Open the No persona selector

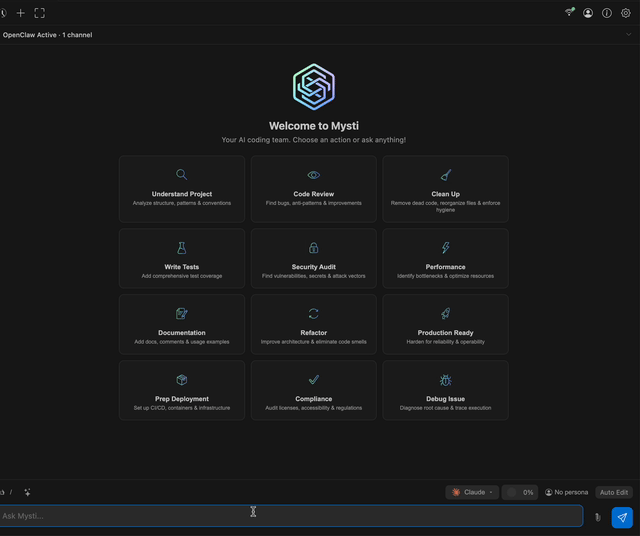(566, 492)
